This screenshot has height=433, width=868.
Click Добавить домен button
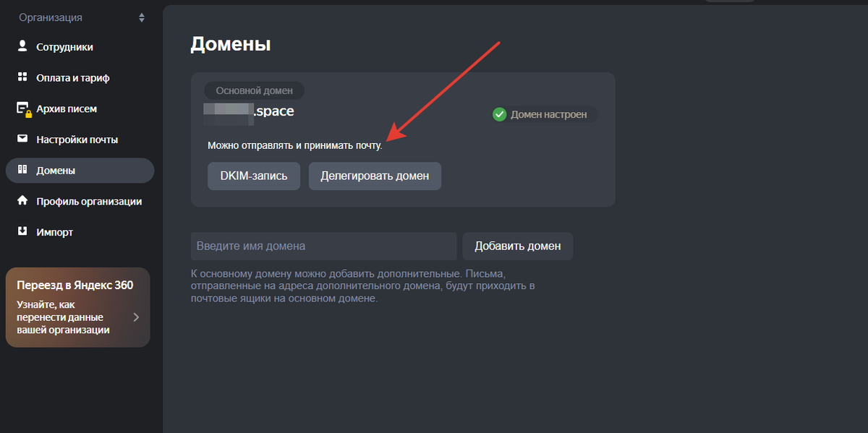[x=518, y=246]
